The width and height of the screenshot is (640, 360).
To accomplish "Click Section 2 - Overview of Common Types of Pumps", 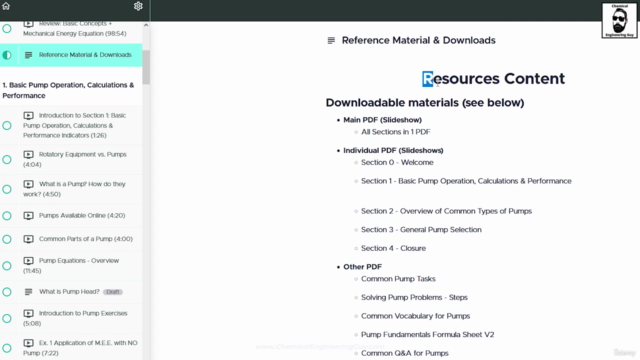I will tap(447, 211).
